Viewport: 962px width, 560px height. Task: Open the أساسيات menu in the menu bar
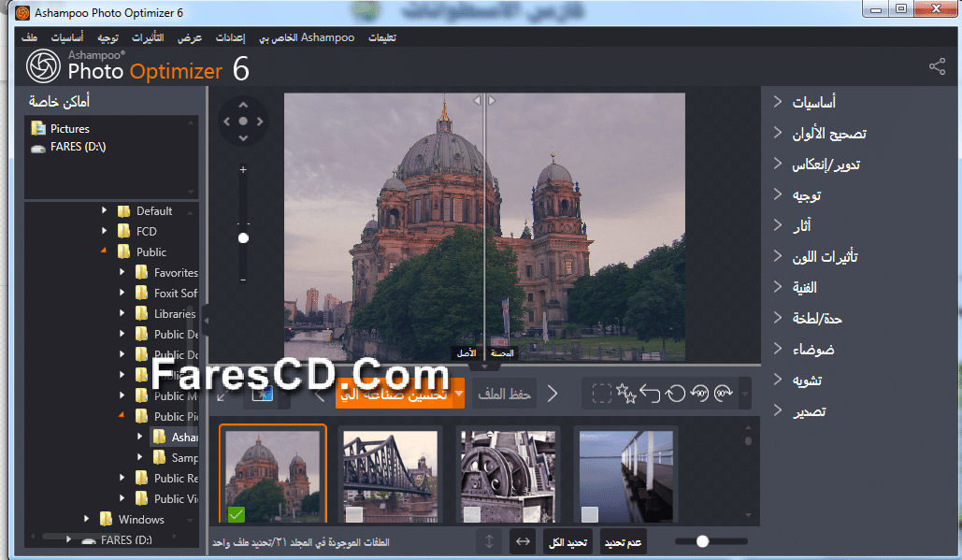[67, 37]
